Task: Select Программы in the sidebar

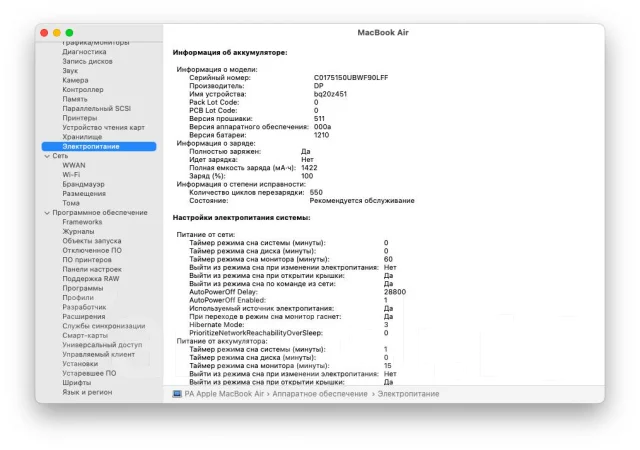Action: coord(82,288)
